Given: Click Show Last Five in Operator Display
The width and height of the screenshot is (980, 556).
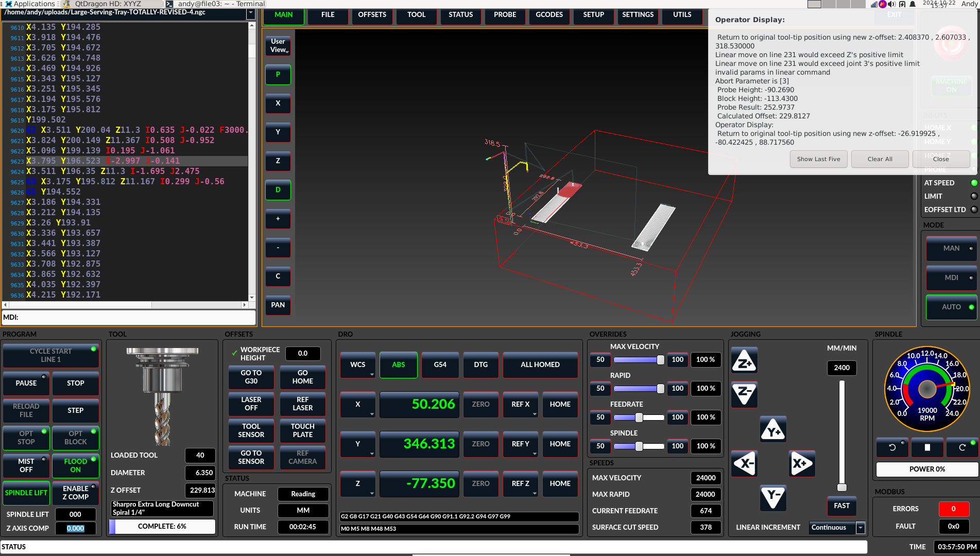Looking at the screenshot, I should click(x=818, y=159).
